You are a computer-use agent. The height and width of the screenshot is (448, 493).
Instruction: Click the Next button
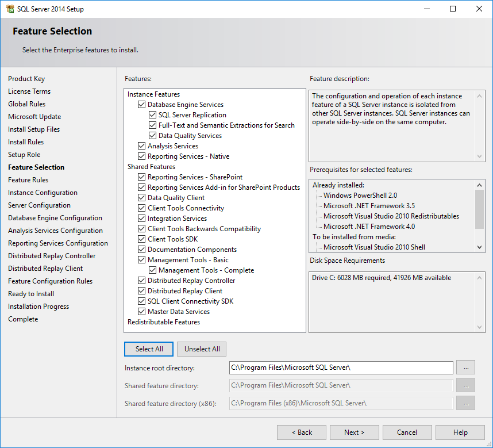click(x=355, y=432)
